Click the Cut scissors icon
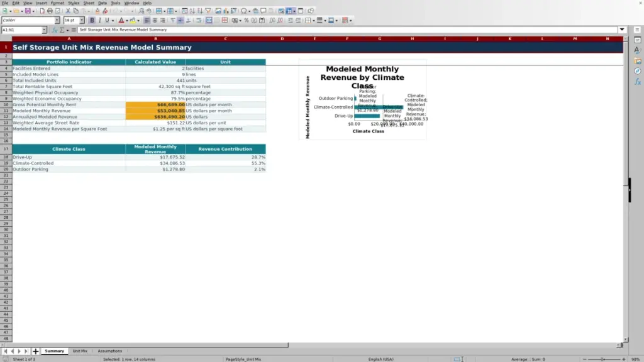This screenshot has height=362, width=644. click(68, 11)
